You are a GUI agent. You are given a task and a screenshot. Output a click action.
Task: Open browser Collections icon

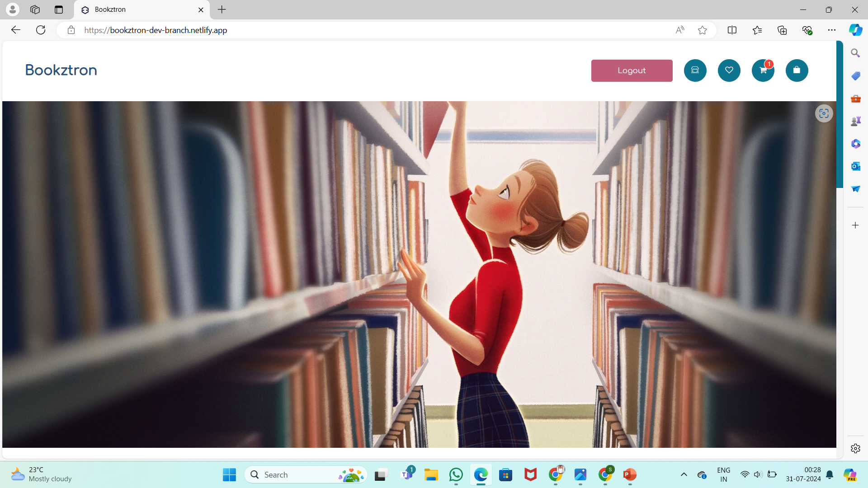point(782,30)
